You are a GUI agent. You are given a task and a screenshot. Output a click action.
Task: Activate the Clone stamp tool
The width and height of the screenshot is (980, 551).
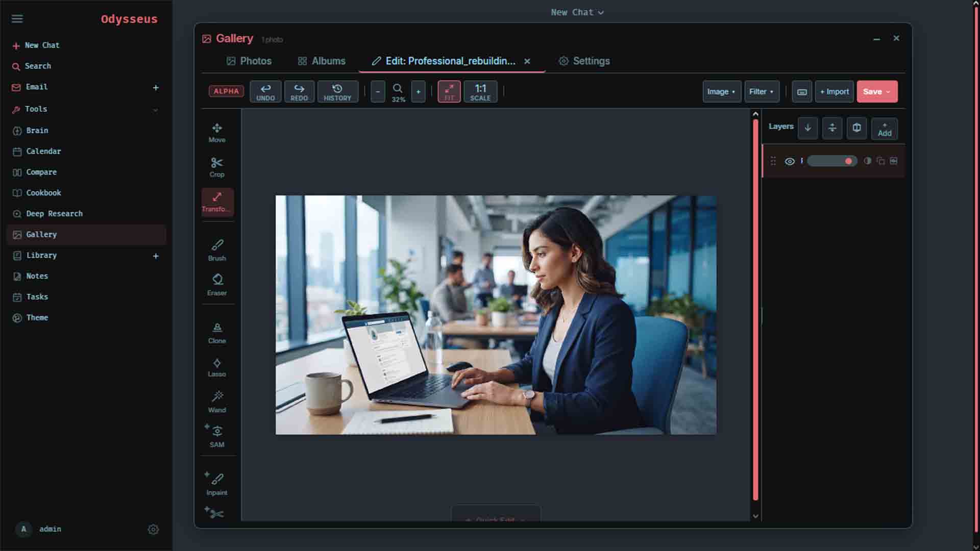(217, 333)
